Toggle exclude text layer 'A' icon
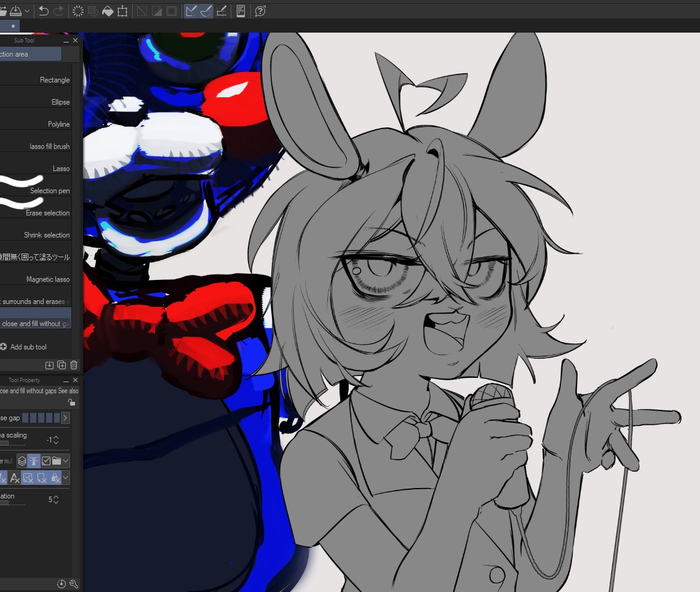 15,478
